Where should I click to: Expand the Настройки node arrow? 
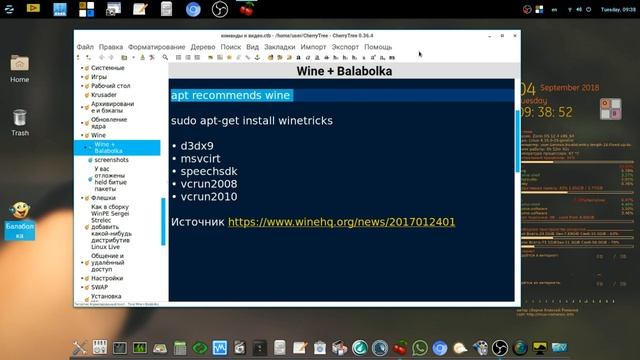82,278
